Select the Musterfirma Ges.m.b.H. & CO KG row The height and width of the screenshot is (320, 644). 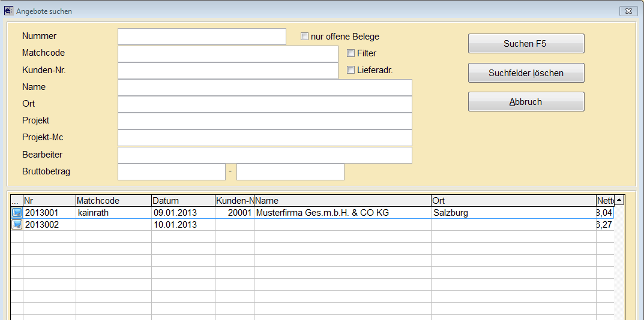(x=342, y=213)
